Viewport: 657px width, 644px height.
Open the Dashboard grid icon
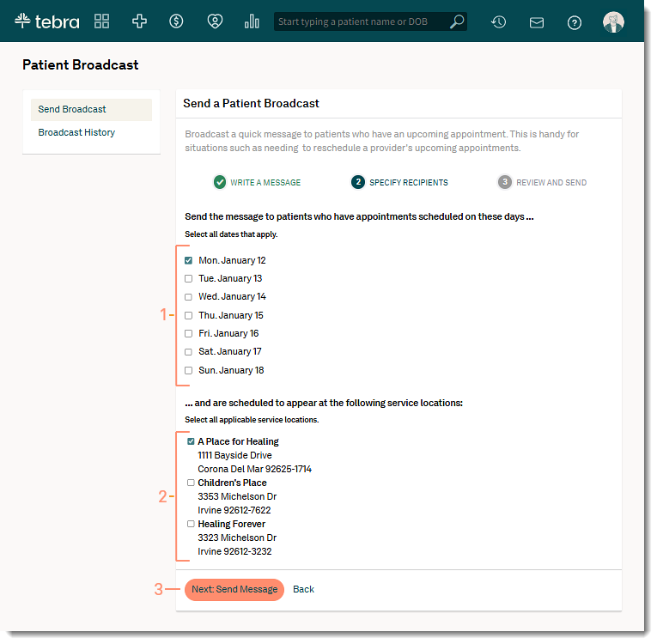coord(102,21)
